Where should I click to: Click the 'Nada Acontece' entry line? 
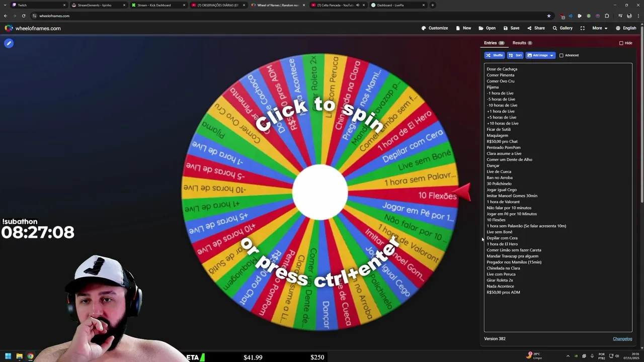pyautogui.click(x=500, y=286)
